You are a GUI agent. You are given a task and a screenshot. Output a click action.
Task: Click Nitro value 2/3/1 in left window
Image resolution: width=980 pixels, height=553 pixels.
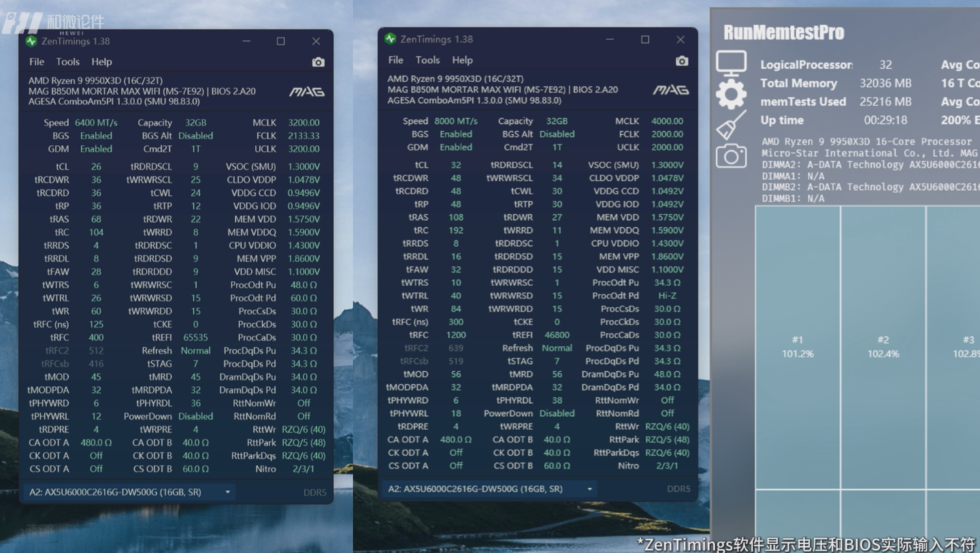[304, 469]
